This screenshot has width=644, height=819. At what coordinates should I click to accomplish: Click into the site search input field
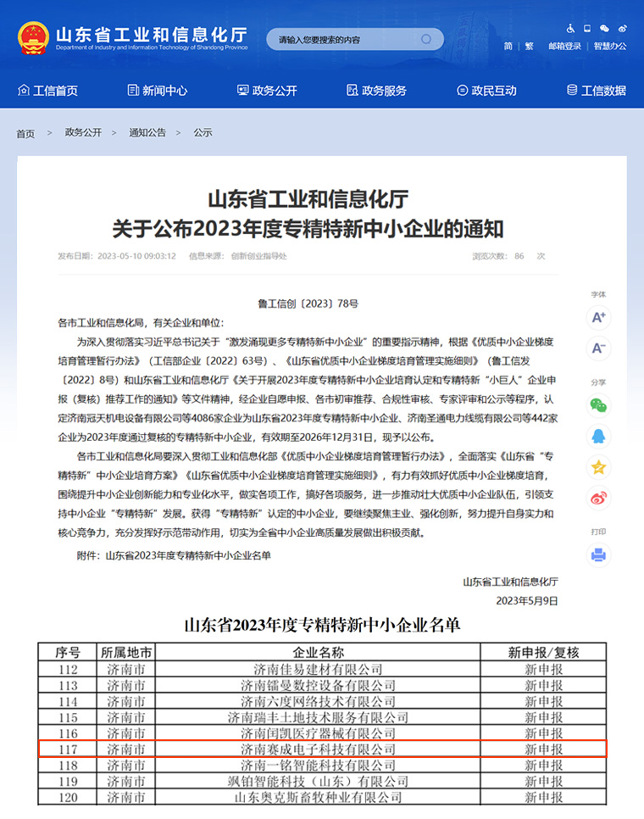347,40
